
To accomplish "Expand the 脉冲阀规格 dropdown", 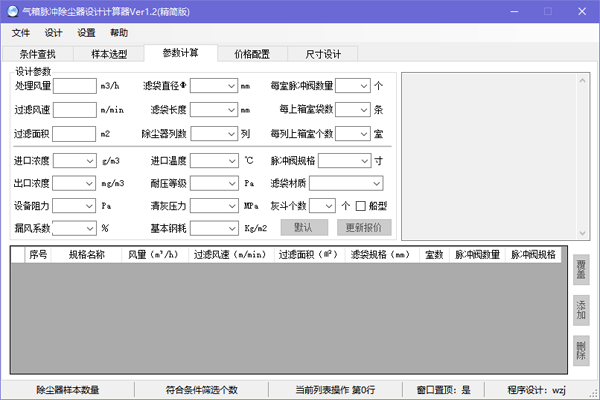I will 344,161.
